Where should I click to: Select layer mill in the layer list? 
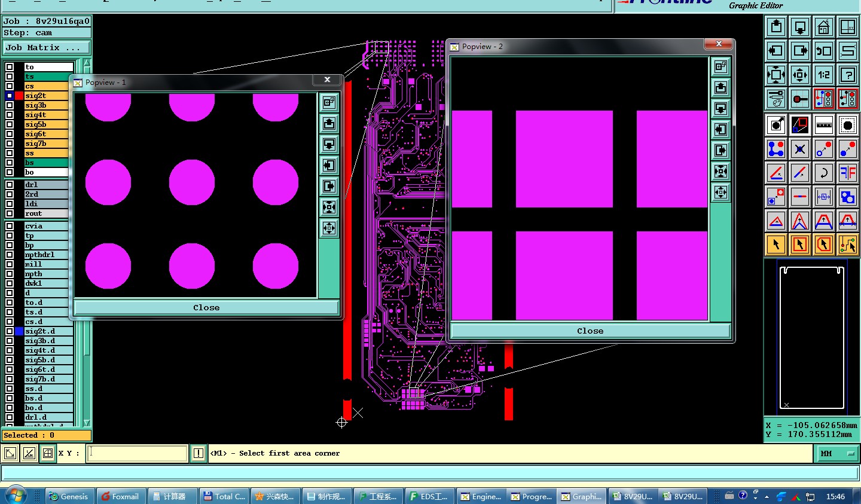click(x=48, y=264)
